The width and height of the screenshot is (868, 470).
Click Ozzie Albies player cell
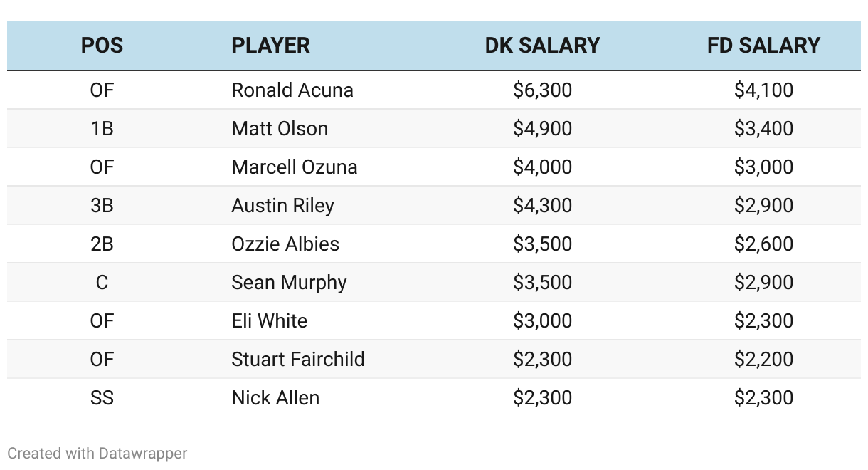click(x=285, y=244)
